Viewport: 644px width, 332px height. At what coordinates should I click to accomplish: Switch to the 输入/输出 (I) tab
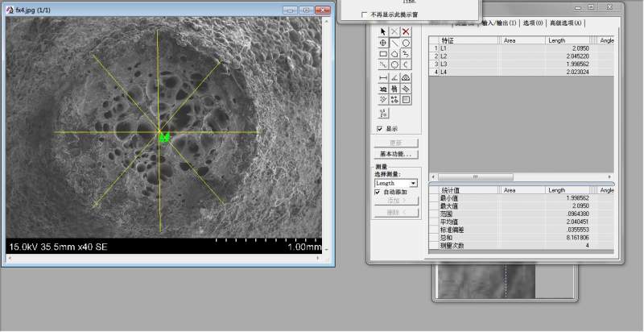pos(498,23)
